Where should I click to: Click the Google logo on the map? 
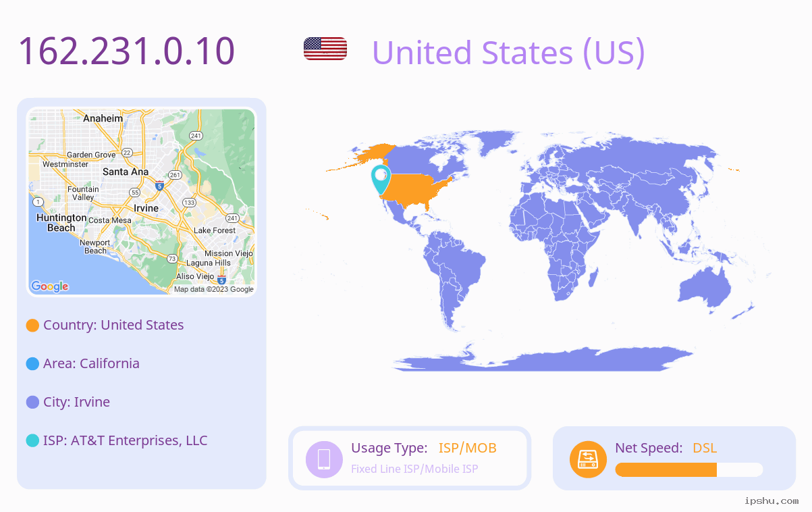(x=50, y=286)
